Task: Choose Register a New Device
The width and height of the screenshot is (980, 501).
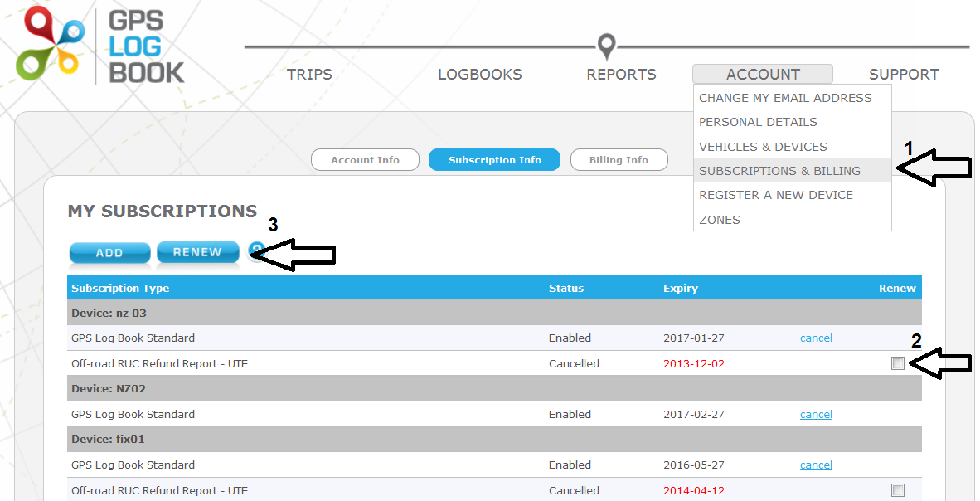Action: tap(792, 195)
